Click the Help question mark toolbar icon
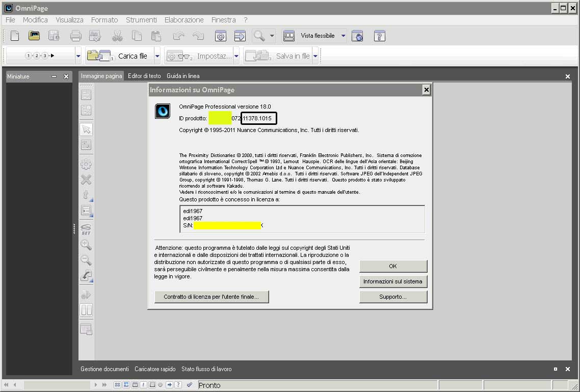 click(x=380, y=36)
